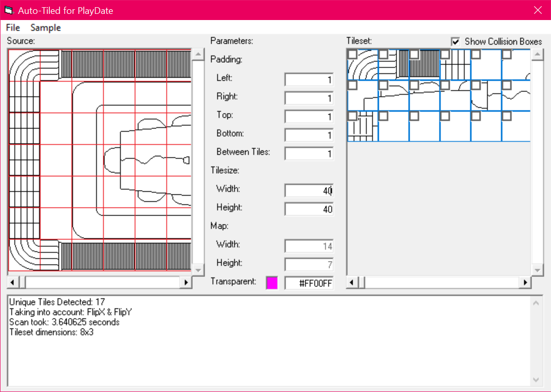Viewport: 551px width, 392px height.
Task: Click the Tilesize Height field
Action: tap(309, 209)
